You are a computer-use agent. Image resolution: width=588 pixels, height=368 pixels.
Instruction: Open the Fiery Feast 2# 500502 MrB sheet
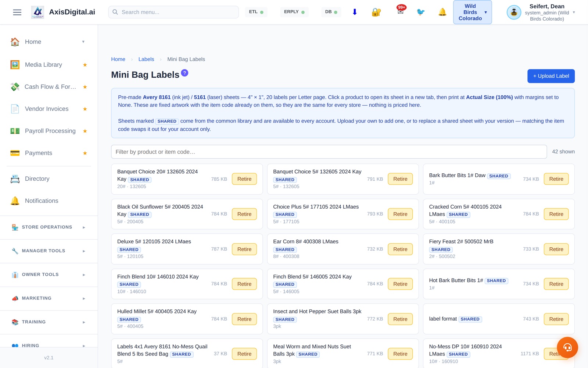461,241
